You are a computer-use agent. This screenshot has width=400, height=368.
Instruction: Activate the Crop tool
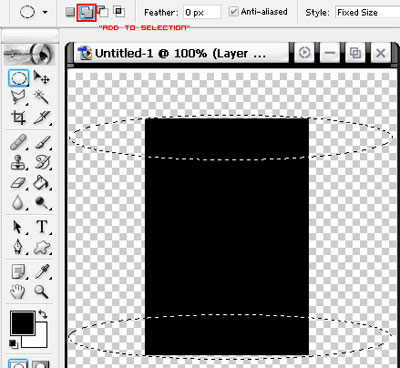click(x=18, y=118)
